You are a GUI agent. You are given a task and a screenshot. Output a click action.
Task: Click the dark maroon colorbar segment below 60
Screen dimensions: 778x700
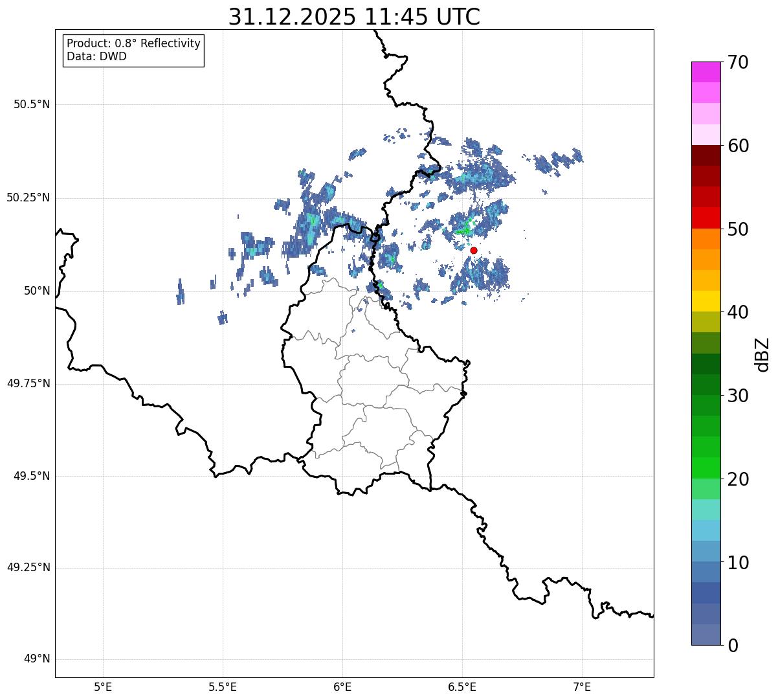(706, 155)
